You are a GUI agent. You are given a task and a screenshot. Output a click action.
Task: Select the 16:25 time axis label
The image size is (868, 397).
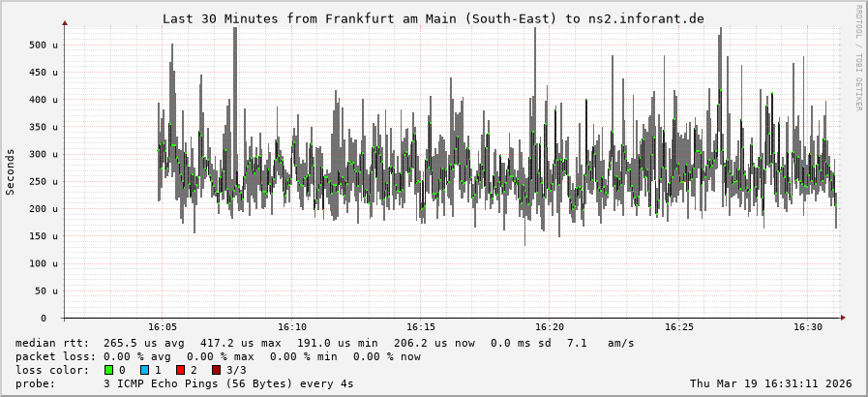coord(678,327)
